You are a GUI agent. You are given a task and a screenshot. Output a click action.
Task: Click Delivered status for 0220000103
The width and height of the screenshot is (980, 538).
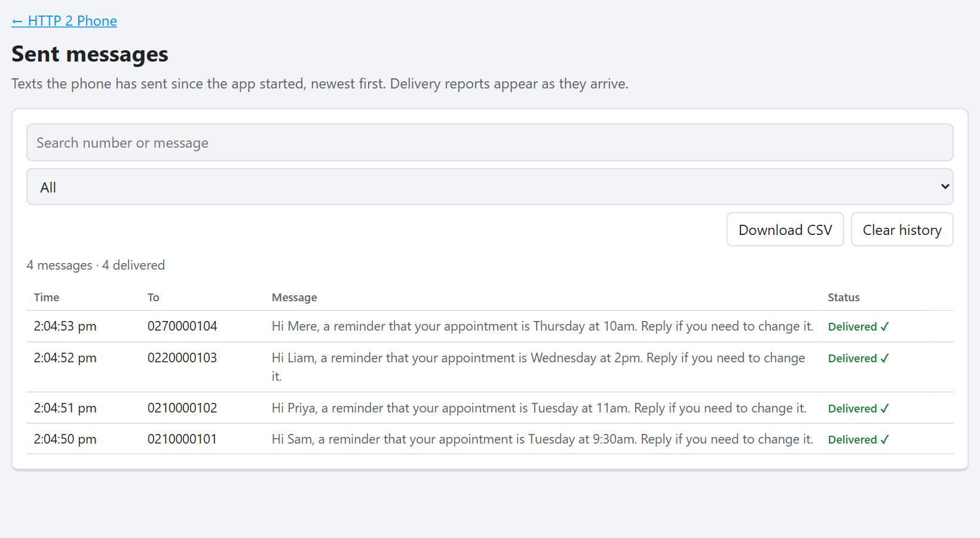[x=859, y=359]
